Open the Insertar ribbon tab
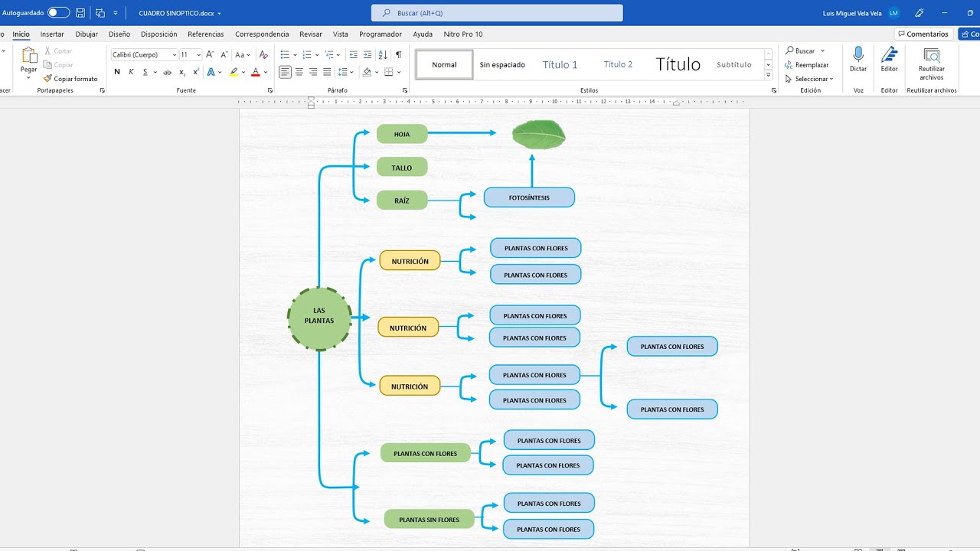The width and height of the screenshot is (980, 551). [x=52, y=34]
